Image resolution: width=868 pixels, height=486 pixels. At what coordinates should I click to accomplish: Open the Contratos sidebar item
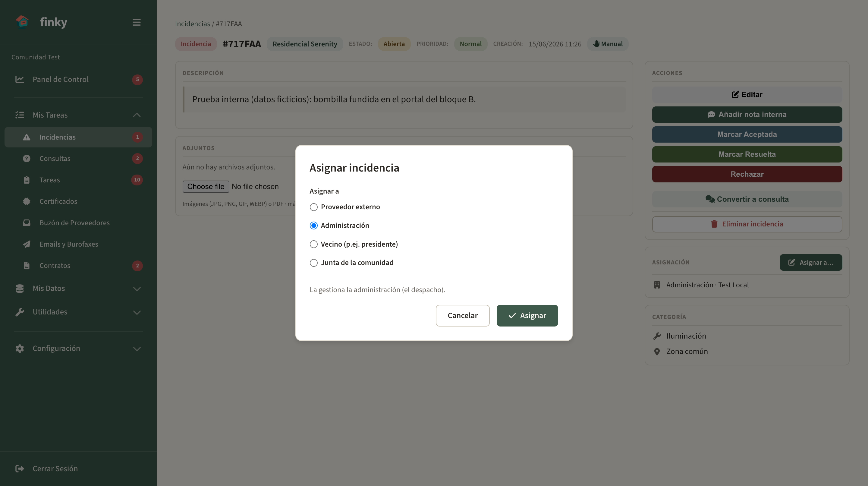click(78, 266)
